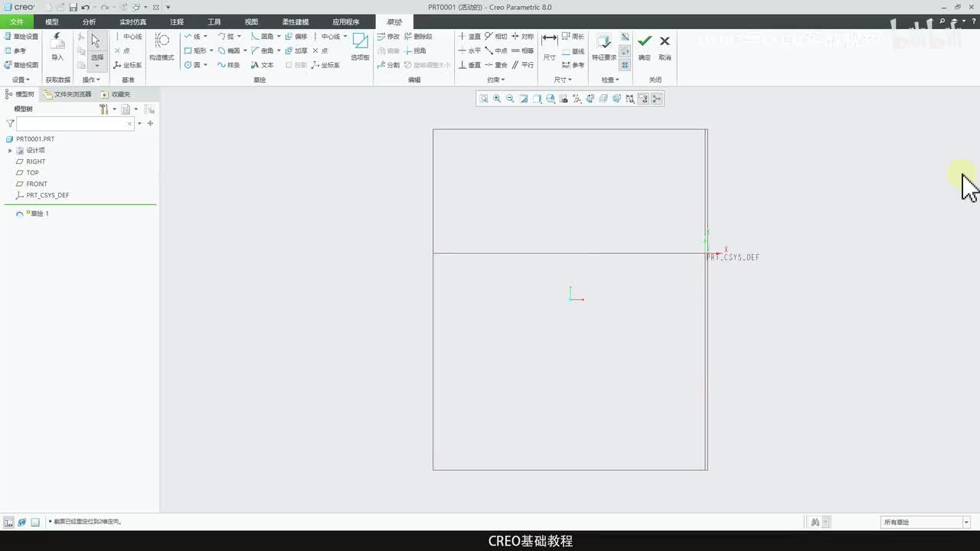Expand the 设置 group dropdown
The height and width of the screenshot is (551, 980).
21,80
